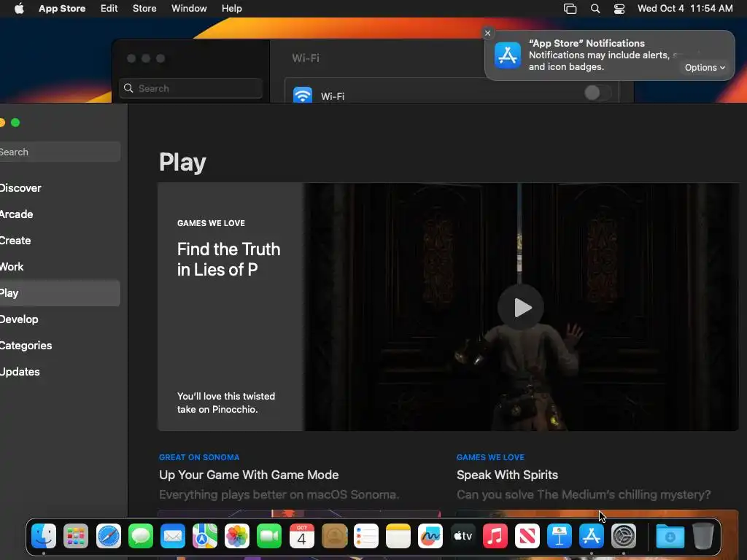The image size is (747, 560).
Task: Launch Safari from the Dock
Action: tap(108, 536)
